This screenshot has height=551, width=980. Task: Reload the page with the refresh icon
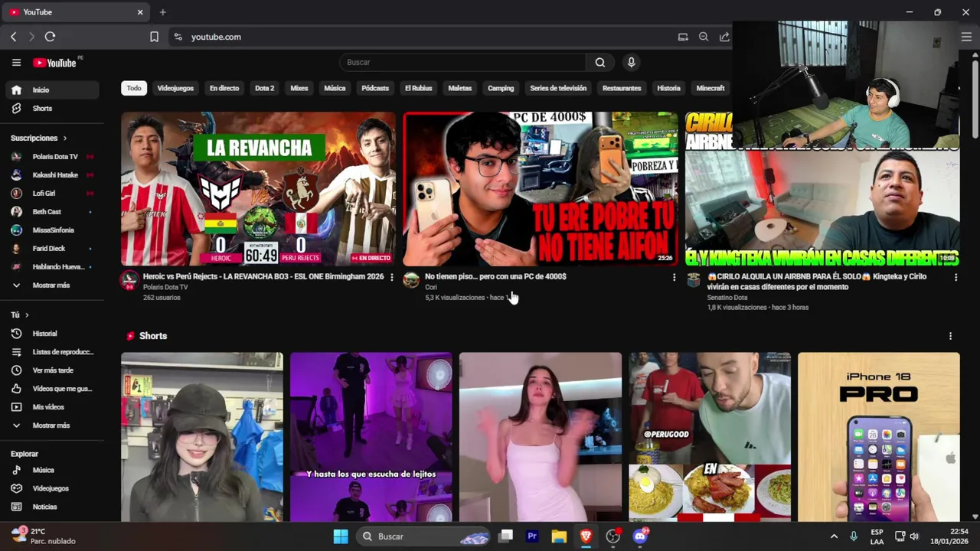(50, 37)
